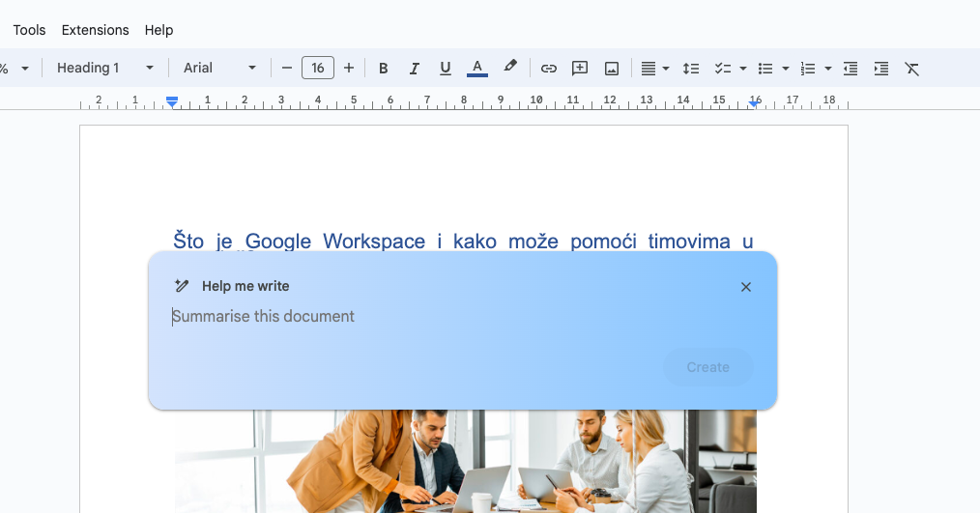The height and width of the screenshot is (513, 980).
Task: Toggle bold formatting
Action: pyautogui.click(x=384, y=68)
